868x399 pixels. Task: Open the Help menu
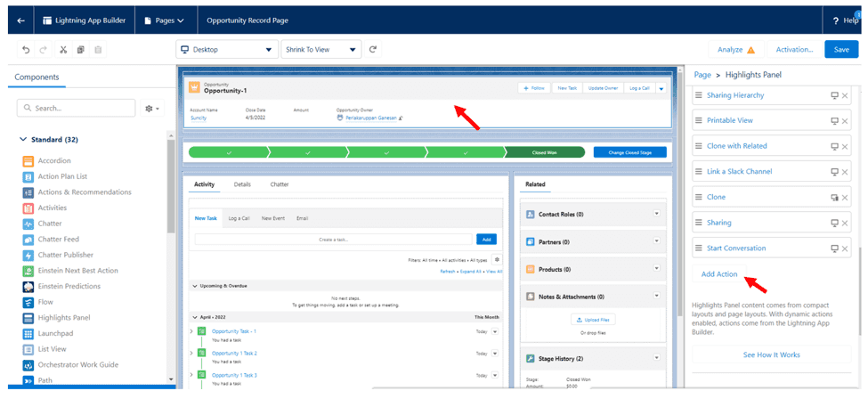point(846,20)
